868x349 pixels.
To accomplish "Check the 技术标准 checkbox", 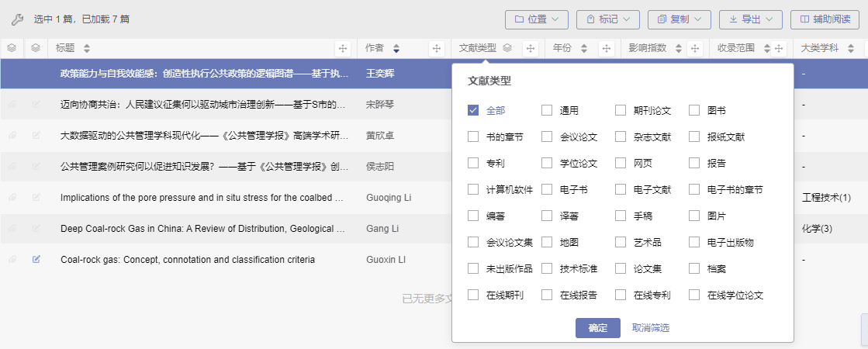I will point(547,269).
